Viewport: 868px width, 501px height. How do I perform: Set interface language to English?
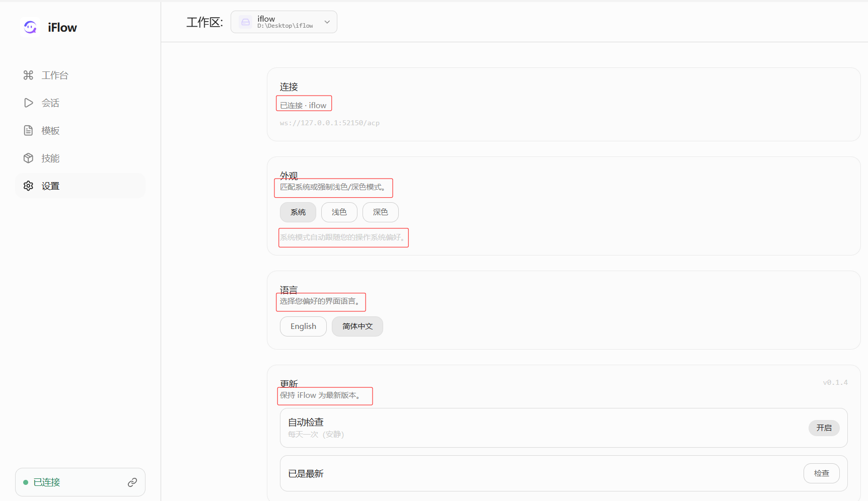(303, 326)
